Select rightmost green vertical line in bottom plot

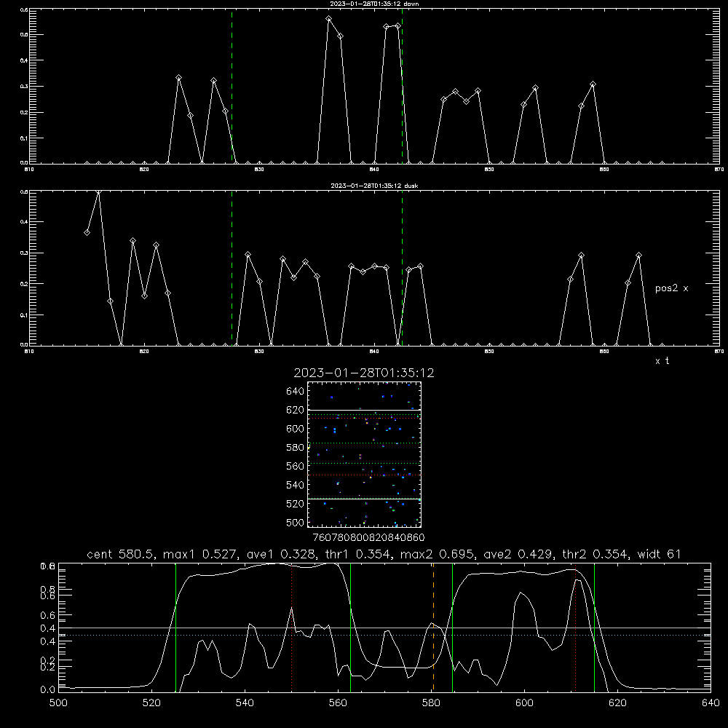coord(594,627)
